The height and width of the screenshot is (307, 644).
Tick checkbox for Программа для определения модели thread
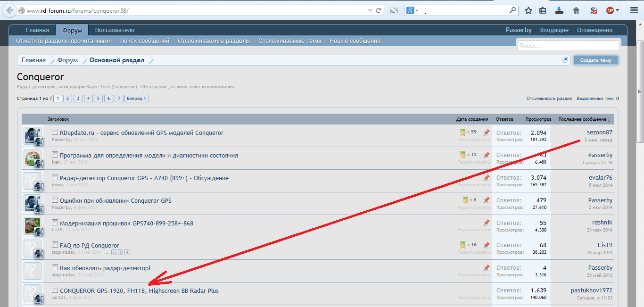coord(55,155)
